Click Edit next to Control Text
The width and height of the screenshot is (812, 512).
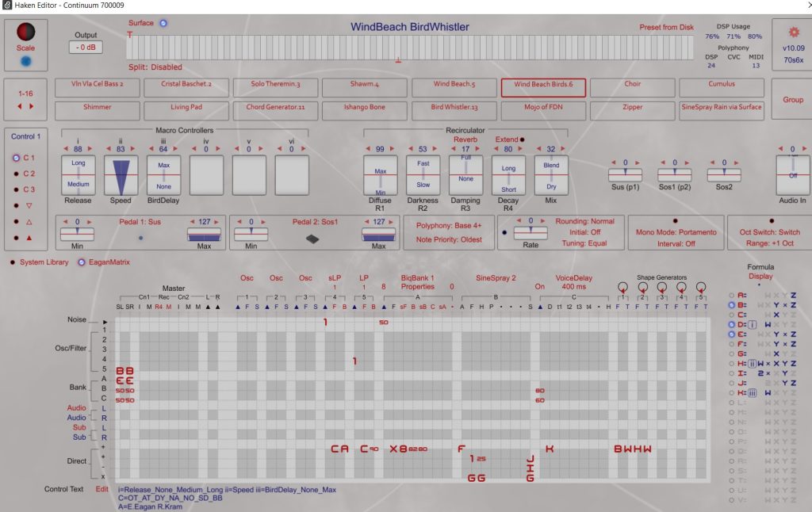[102, 489]
